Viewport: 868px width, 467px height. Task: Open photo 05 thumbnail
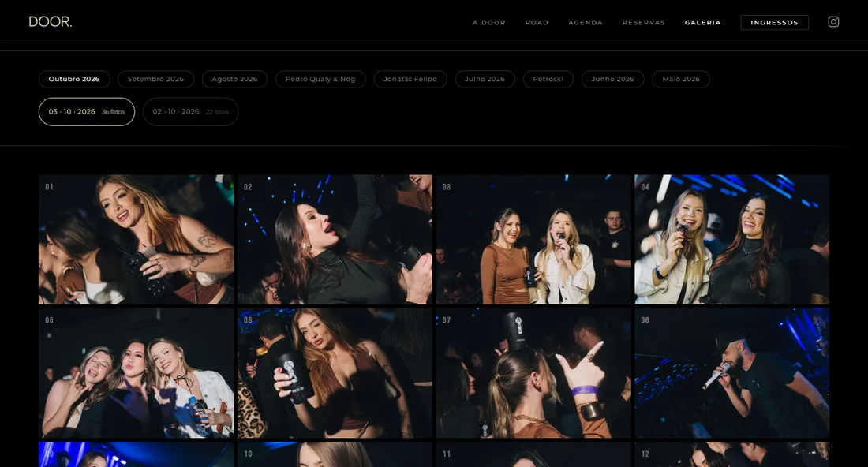[x=137, y=373]
